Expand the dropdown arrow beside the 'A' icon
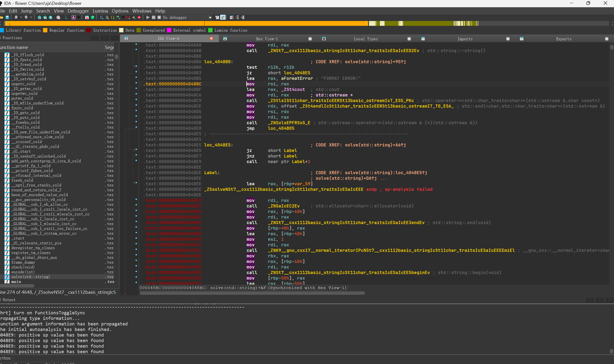 coord(79,17)
